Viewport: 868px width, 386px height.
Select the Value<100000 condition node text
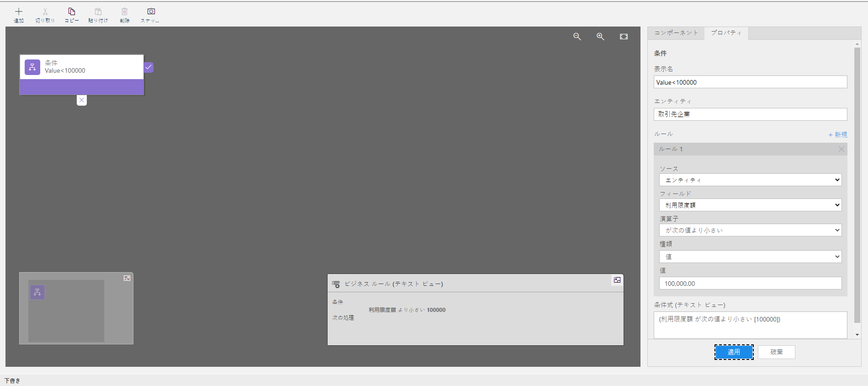[x=65, y=70]
